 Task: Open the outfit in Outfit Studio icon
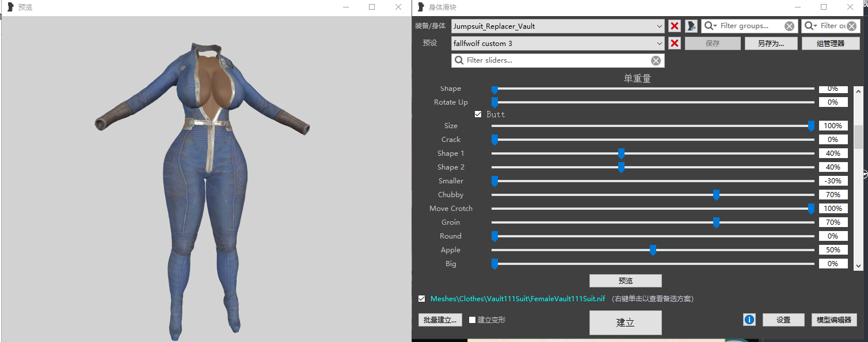(x=691, y=26)
